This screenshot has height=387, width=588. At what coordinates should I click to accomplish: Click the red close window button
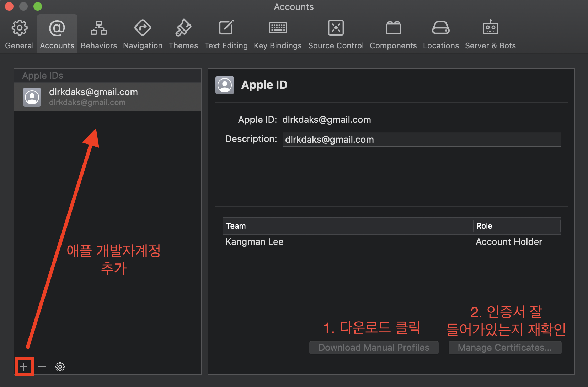tap(9, 6)
